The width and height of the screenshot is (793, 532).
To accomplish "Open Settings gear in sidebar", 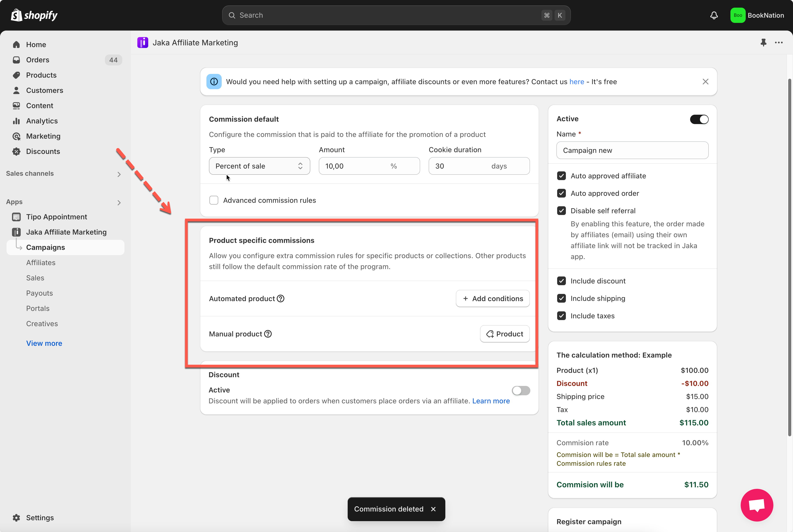I will coord(16,517).
